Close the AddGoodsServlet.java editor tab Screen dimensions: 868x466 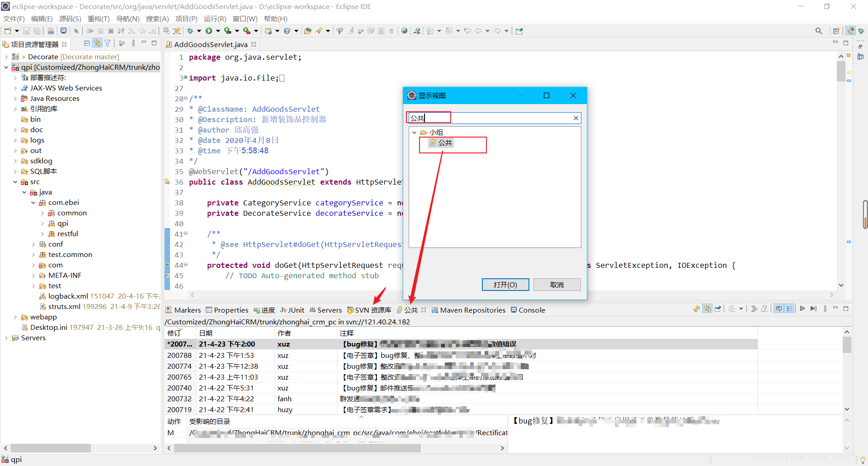254,44
